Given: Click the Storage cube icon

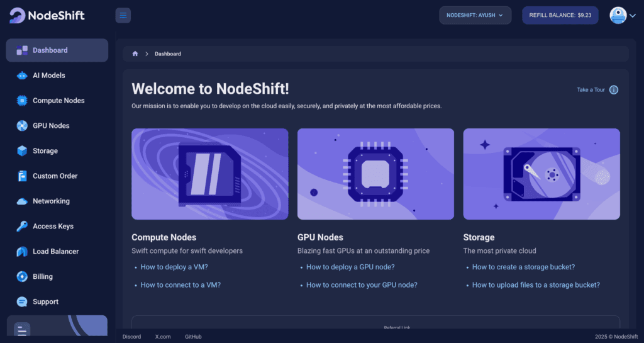Looking at the screenshot, I should [22, 151].
